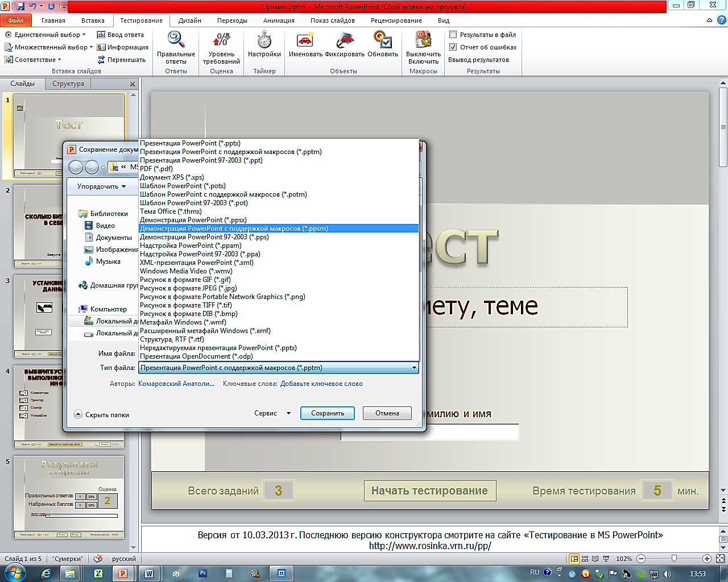The height and width of the screenshot is (582, 728).
Task: Click Выключить Включить macros icon
Action: 423,40
